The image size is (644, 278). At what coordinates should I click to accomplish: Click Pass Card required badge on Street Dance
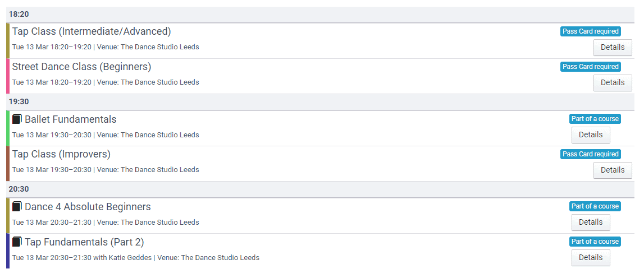click(590, 67)
